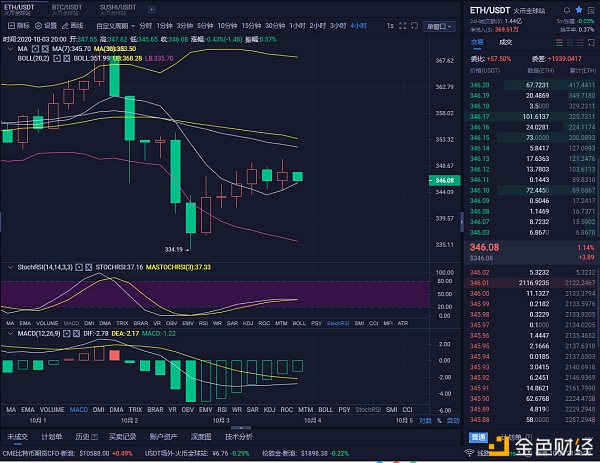600x463 pixels.
Task: Select KDJ in the lower indicator bar
Action: 269,409
